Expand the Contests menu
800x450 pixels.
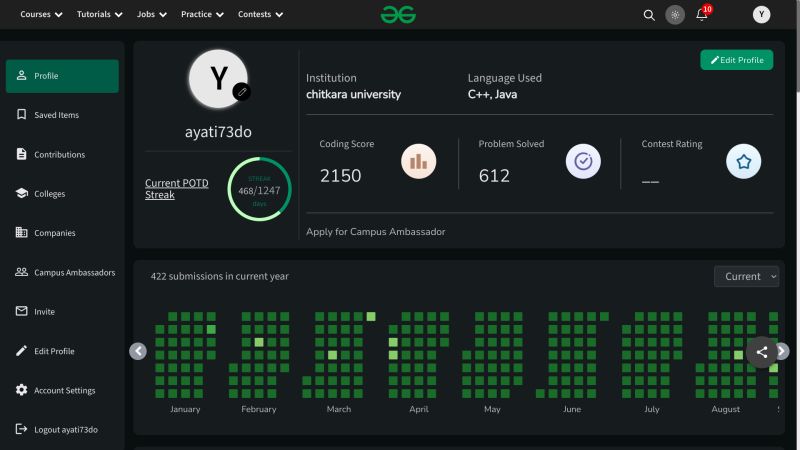[260, 14]
